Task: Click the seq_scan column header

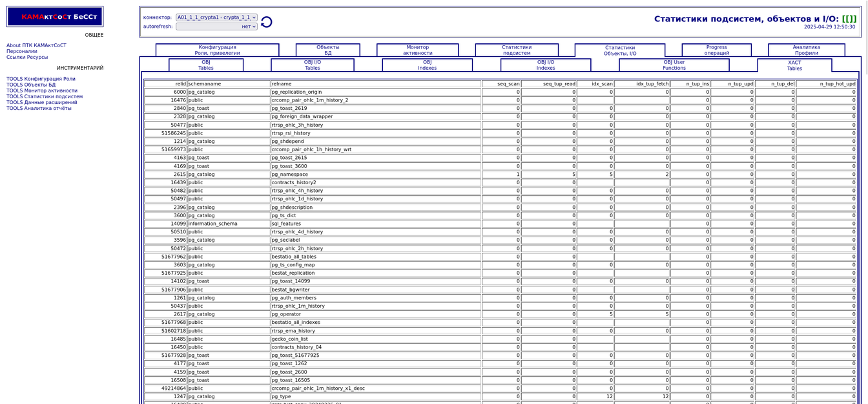Action: (501, 84)
